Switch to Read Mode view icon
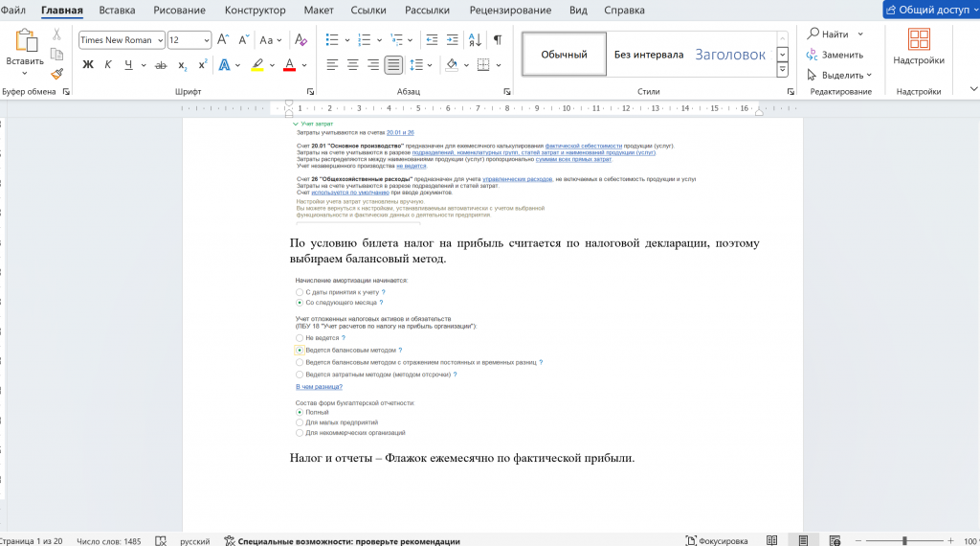The width and height of the screenshot is (980, 546). [772, 540]
